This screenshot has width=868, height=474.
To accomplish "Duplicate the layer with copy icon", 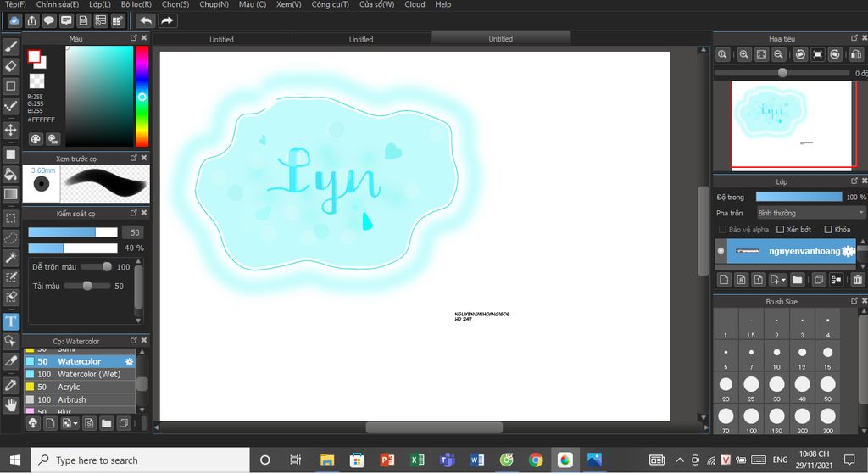I will point(818,280).
